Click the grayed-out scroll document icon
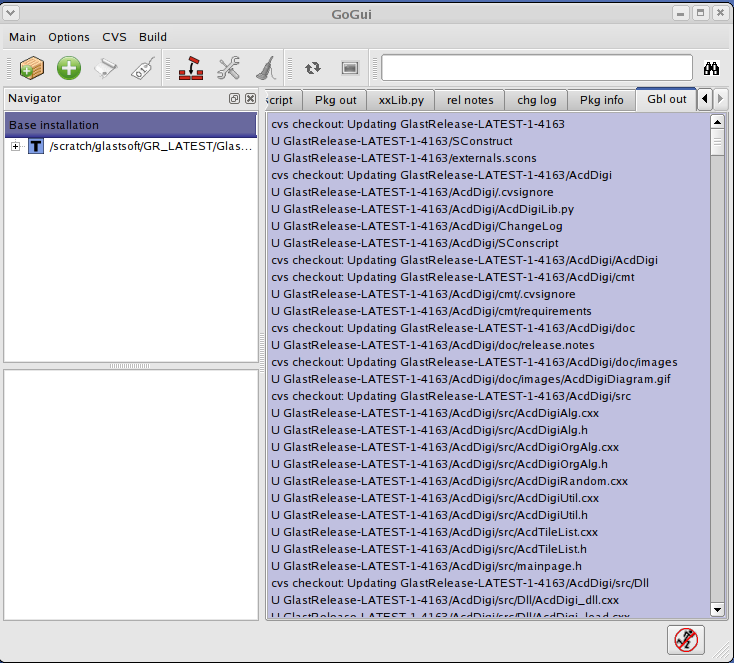 [106, 68]
